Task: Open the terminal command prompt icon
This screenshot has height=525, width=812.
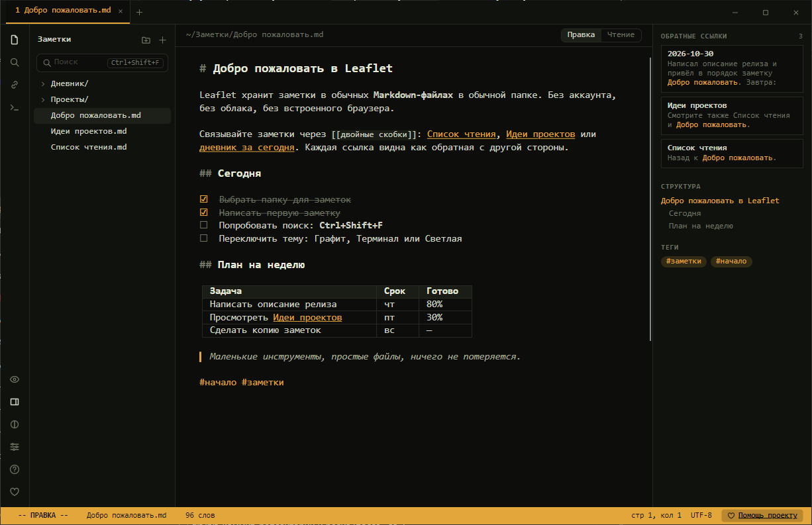Action: tap(15, 107)
